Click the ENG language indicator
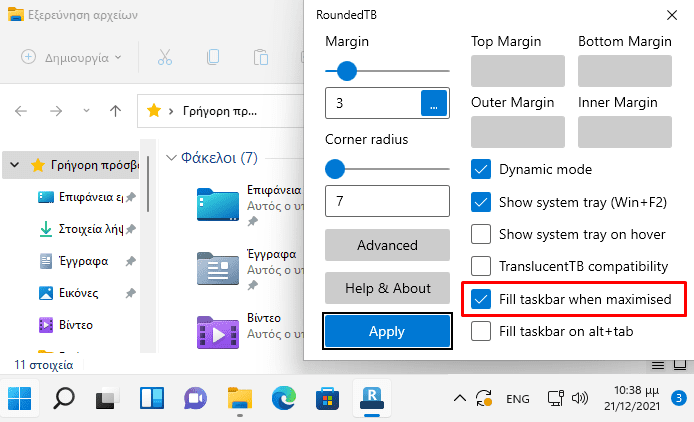Image resolution: width=694 pixels, height=422 pixels. (517, 399)
